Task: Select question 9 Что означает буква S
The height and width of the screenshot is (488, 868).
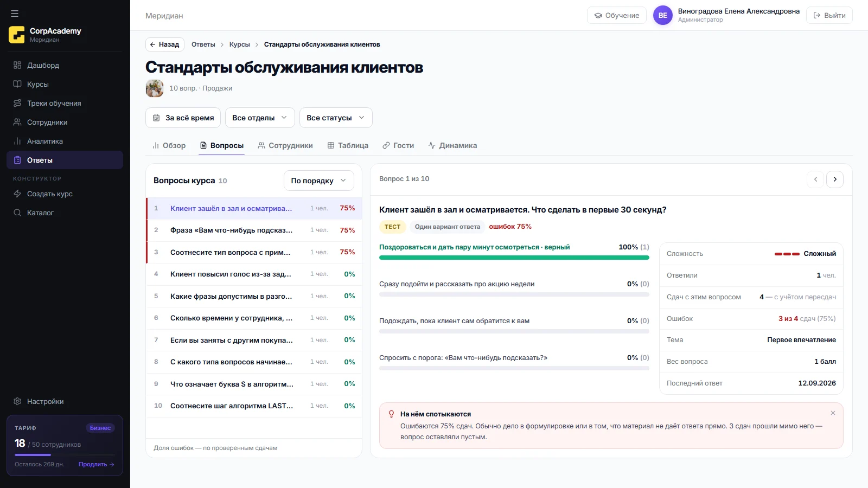Action: coord(254,384)
